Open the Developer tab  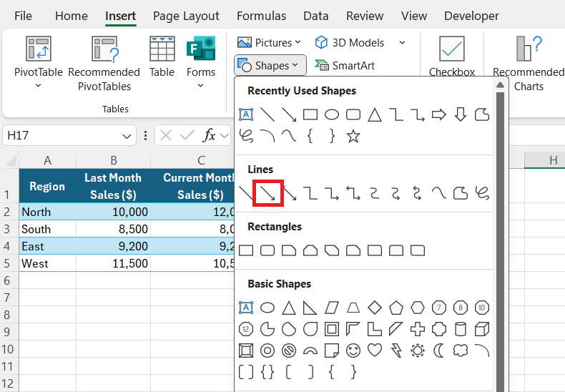(x=471, y=16)
